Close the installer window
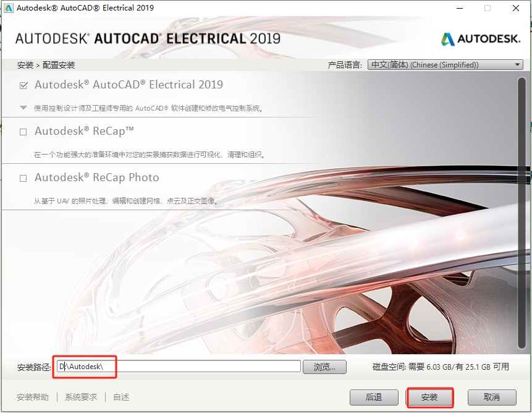 (x=516, y=8)
